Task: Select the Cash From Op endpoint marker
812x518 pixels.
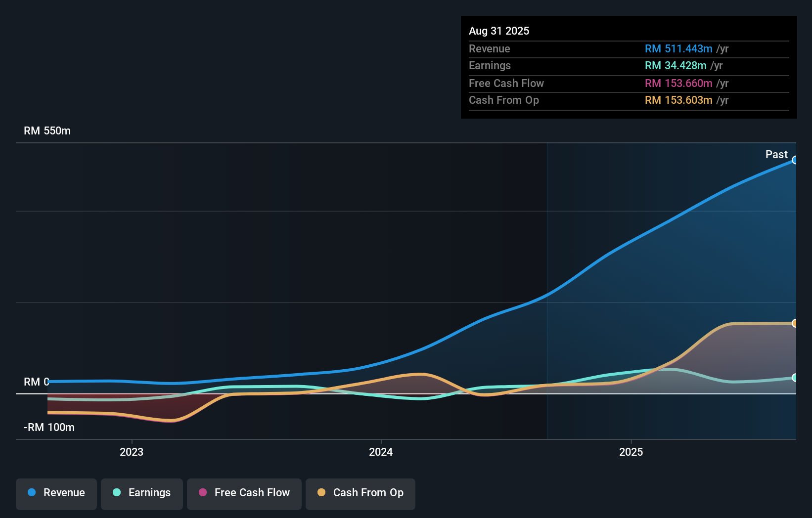Action: click(x=795, y=323)
